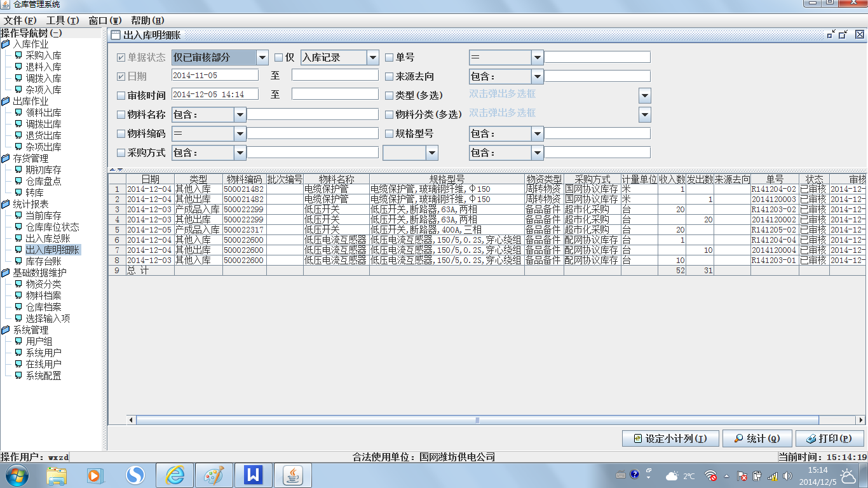The width and height of the screenshot is (868, 488).
Task: Enable the 审核时间 checkbox
Action: tap(121, 96)
